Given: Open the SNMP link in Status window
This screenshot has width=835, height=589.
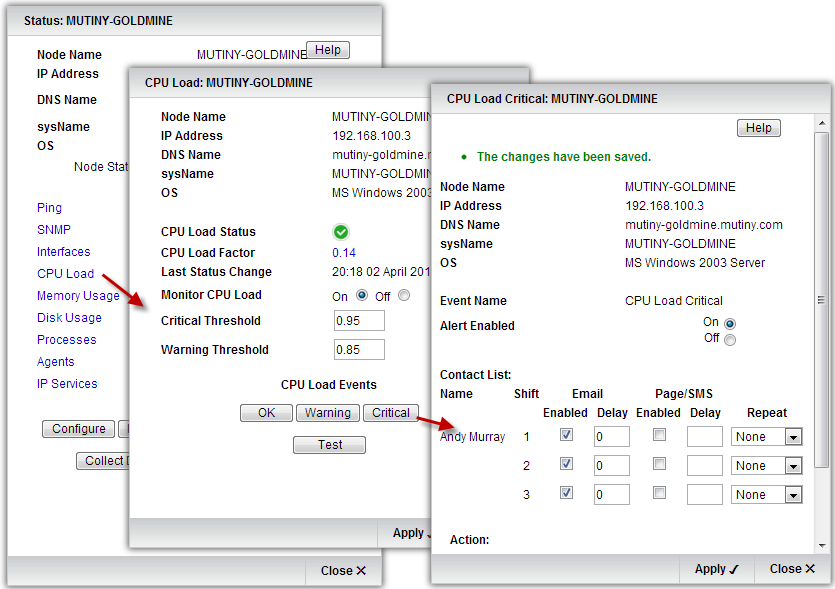Looking at the screenshot, I should [x=54, y=230].
